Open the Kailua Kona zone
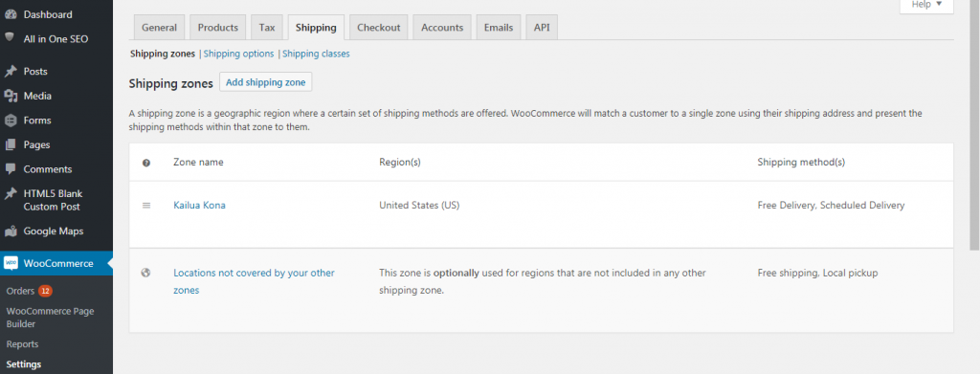The width and height of the screenshot is (980, 374). (199, 205)
